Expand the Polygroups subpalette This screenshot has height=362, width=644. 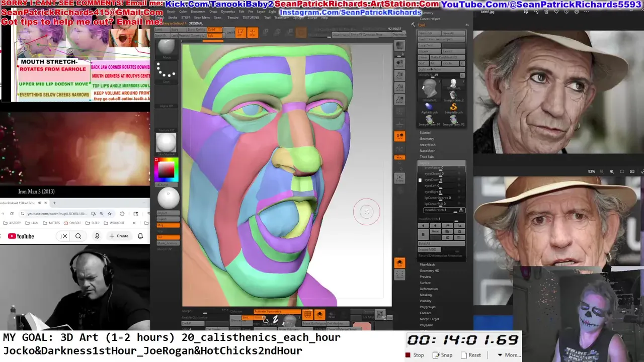pos(428,307)
